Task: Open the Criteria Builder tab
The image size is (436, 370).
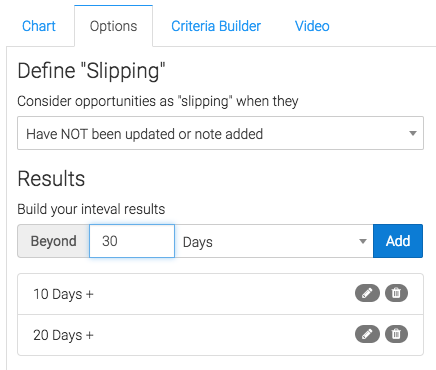Action: coord(216,26)
